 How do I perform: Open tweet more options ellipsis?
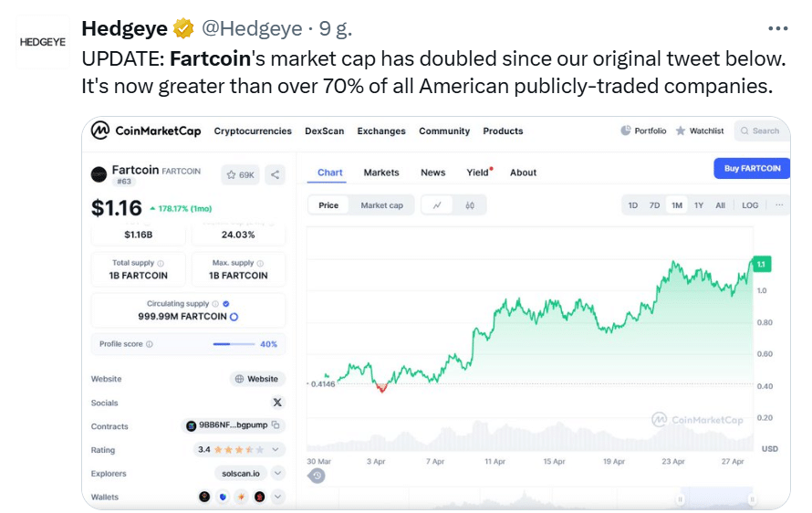778,28
